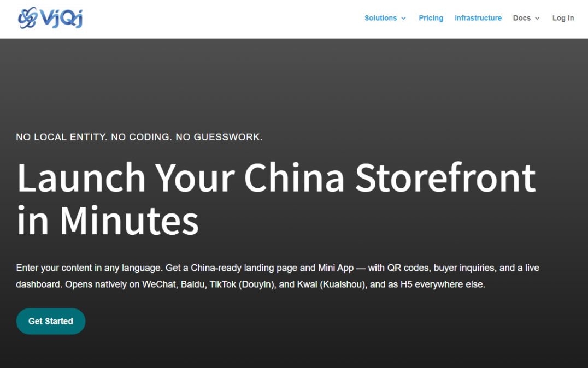The width and height of the screenshot is (588, 368).
Task: Open the Solutions menu
Action: click(380, 18)
